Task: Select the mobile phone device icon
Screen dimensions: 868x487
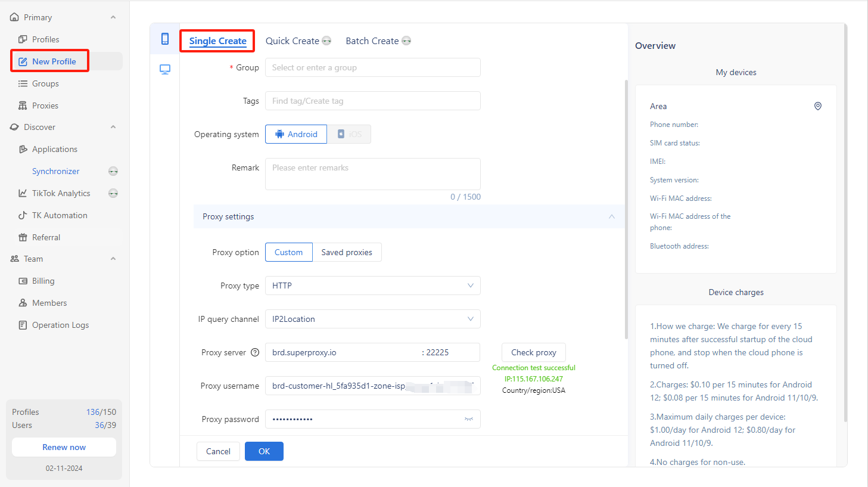Action: point(165,39)
